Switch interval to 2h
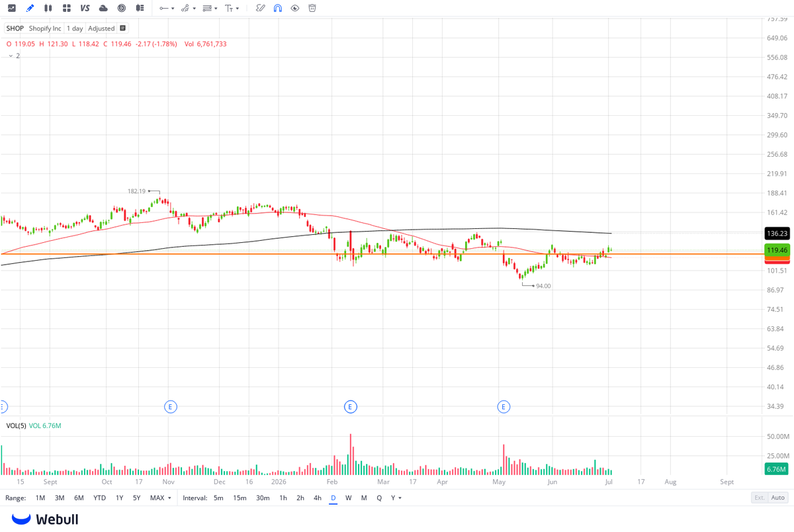The image size is (794, 532). (300, 498)
